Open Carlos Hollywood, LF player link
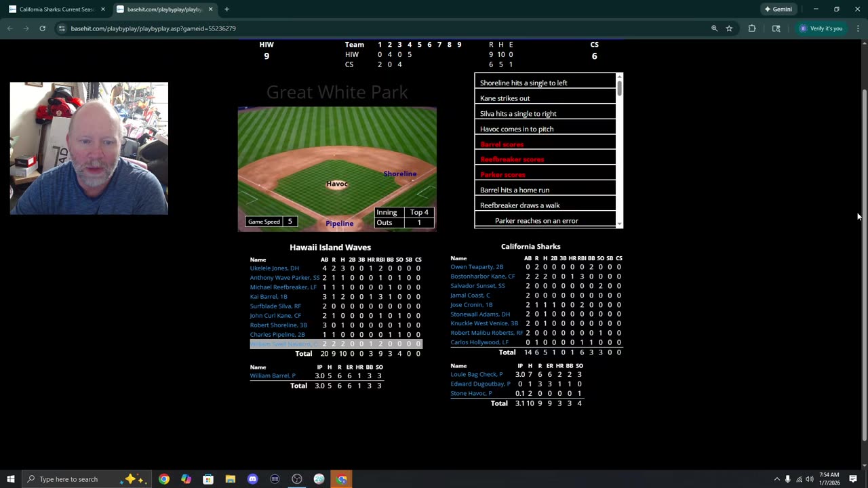 click(x=479, y=342)
